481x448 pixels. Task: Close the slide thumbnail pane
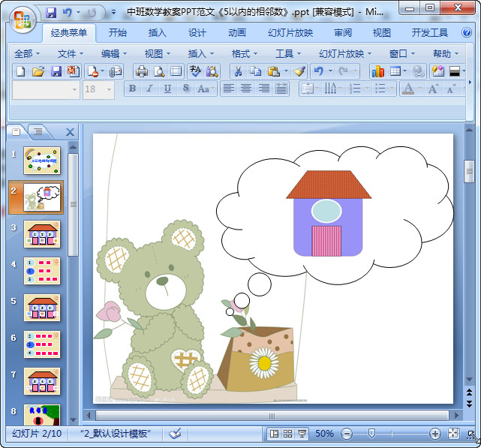click(x=70, y=132)
